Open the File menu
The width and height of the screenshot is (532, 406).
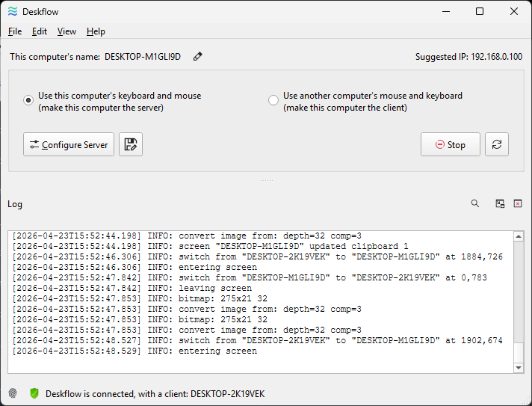15,31
